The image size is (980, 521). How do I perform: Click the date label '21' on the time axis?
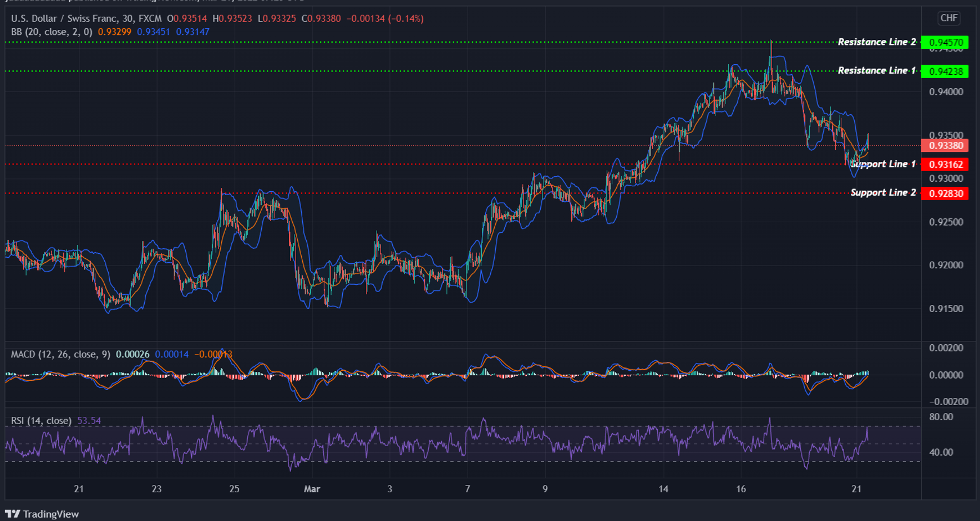pos(78,489)
